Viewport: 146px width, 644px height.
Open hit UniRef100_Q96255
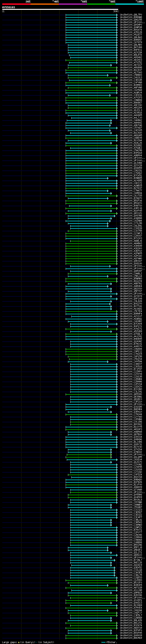(x=131, y=20)
